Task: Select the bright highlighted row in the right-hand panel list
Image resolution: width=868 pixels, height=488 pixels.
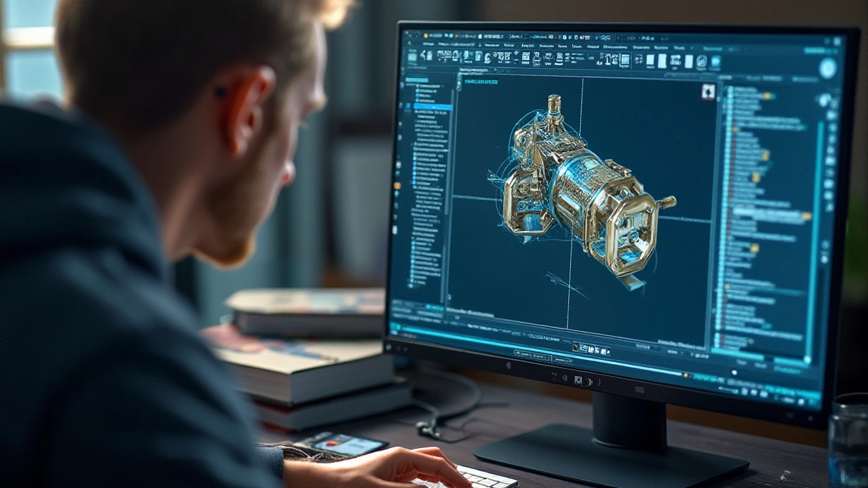Action: (772, 215)
